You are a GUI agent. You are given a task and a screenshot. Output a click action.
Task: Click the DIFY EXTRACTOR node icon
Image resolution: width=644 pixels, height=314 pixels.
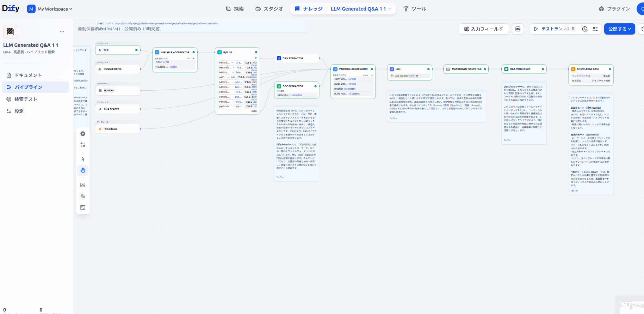[279, 58]
